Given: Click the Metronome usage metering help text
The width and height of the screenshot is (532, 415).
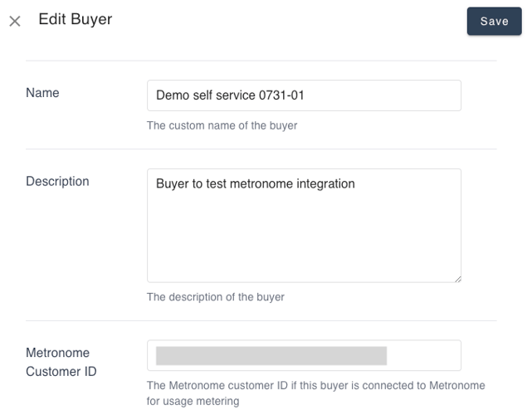Looking at the screenshot, I should 315,393.
